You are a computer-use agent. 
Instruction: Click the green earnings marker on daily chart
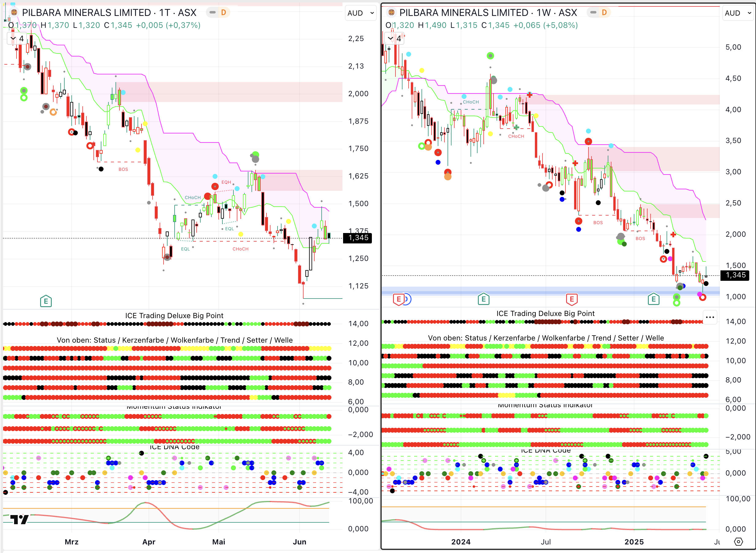point(46,301)
